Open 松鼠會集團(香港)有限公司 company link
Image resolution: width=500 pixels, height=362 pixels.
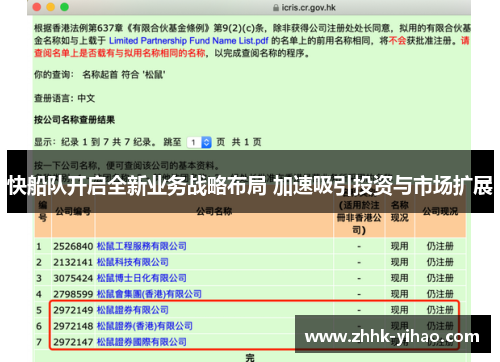point(149,294)
